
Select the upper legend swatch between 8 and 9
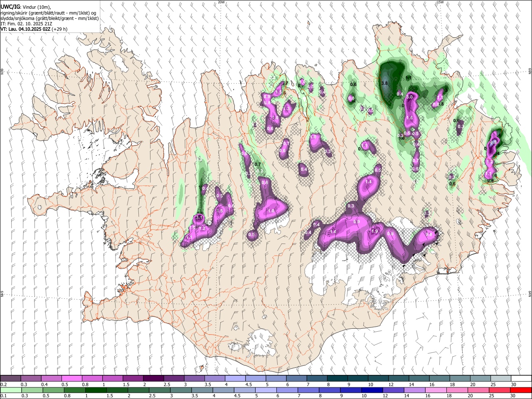(x=337, y=379)
